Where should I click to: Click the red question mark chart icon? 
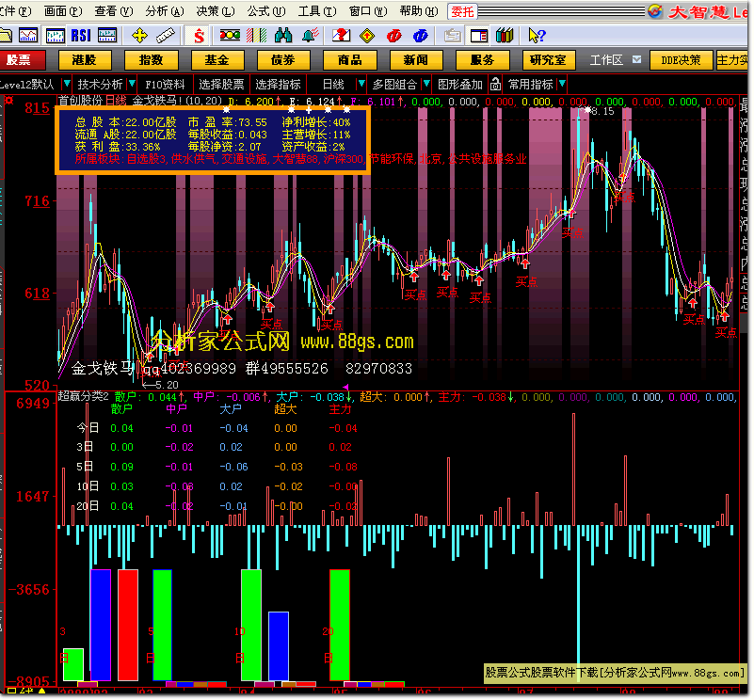[x=342, y=36]
